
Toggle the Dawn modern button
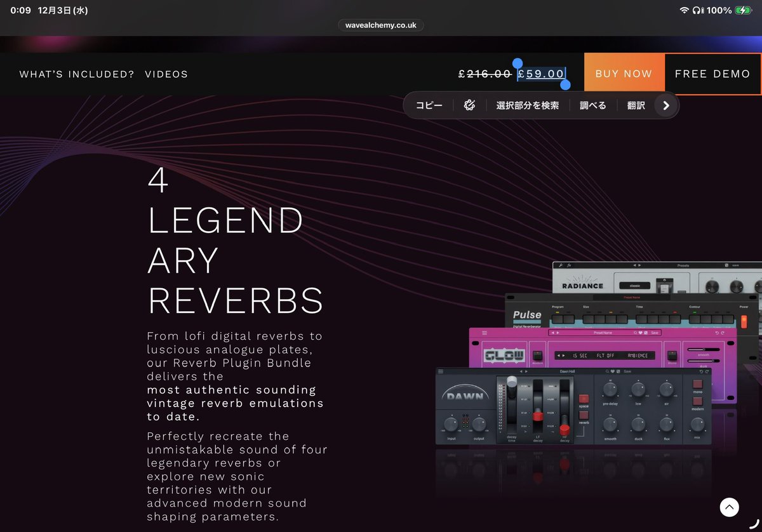698,401
